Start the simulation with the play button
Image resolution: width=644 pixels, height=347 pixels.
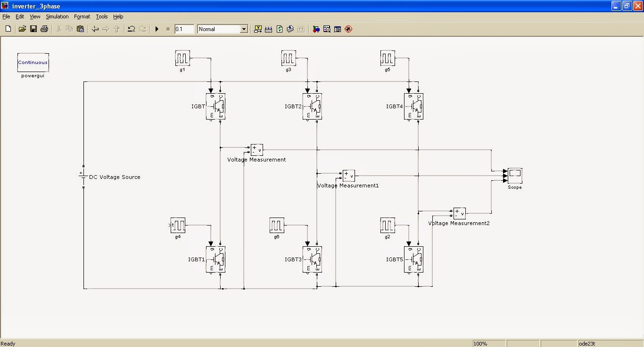pos(157,29)
